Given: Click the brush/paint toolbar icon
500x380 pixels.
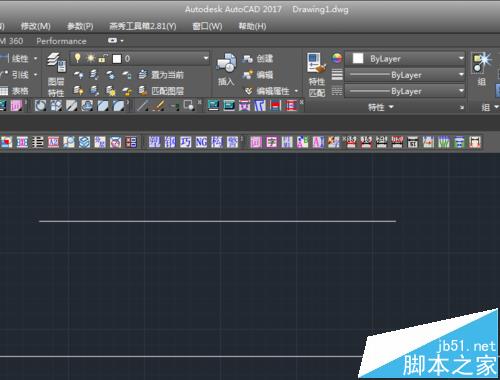Looking at the screenshot, I should (159, 106).
